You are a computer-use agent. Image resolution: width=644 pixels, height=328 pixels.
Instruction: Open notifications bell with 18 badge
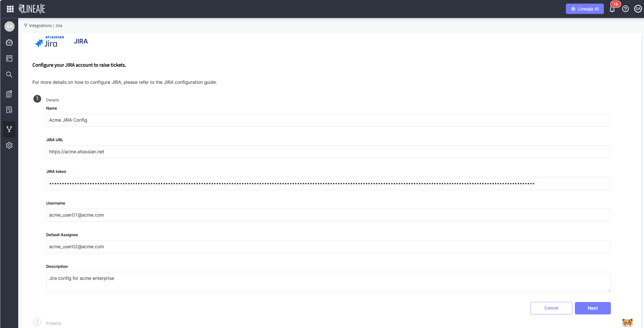612,9
